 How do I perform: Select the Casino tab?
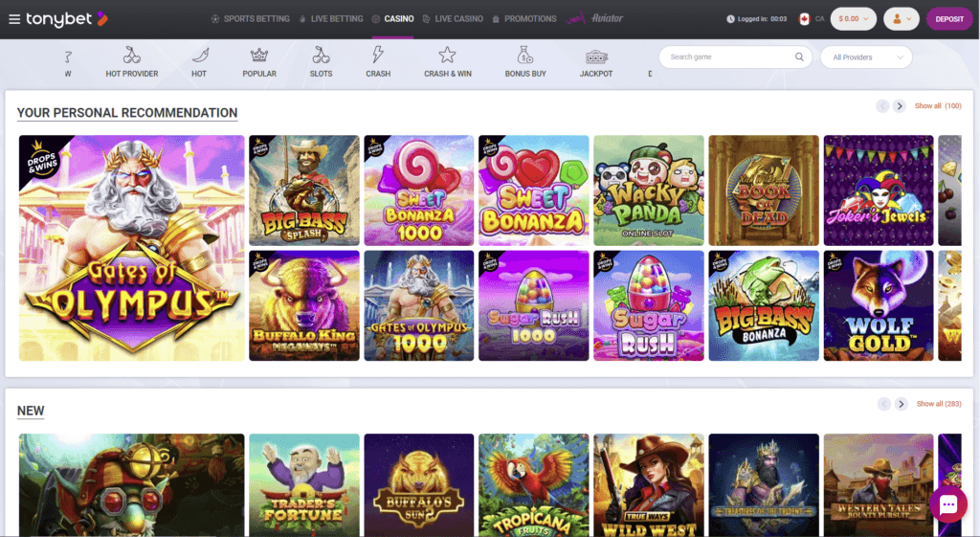[392, 19]
